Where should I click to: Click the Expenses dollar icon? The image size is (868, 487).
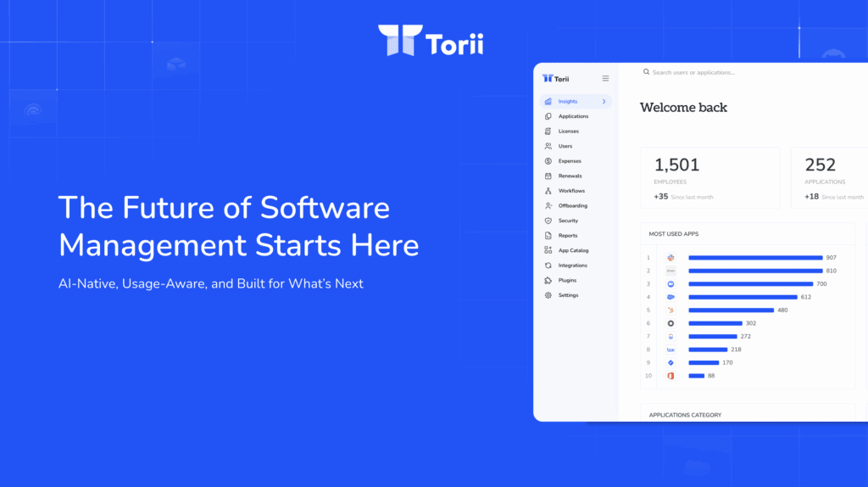point(548,161)
